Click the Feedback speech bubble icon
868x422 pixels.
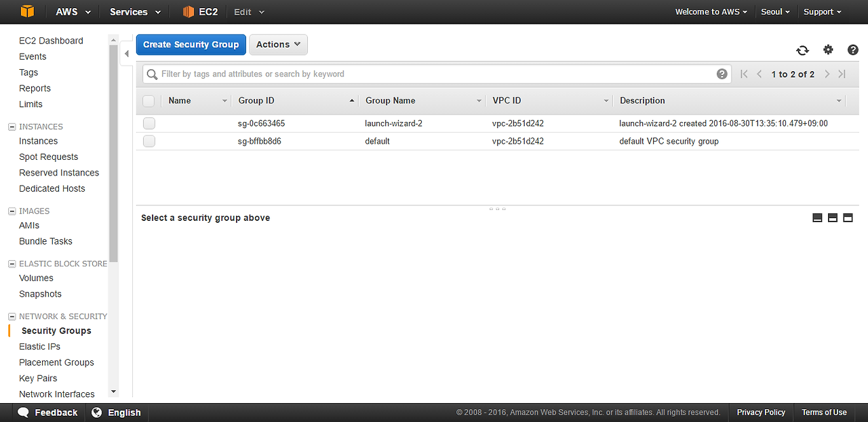(23, 413)
